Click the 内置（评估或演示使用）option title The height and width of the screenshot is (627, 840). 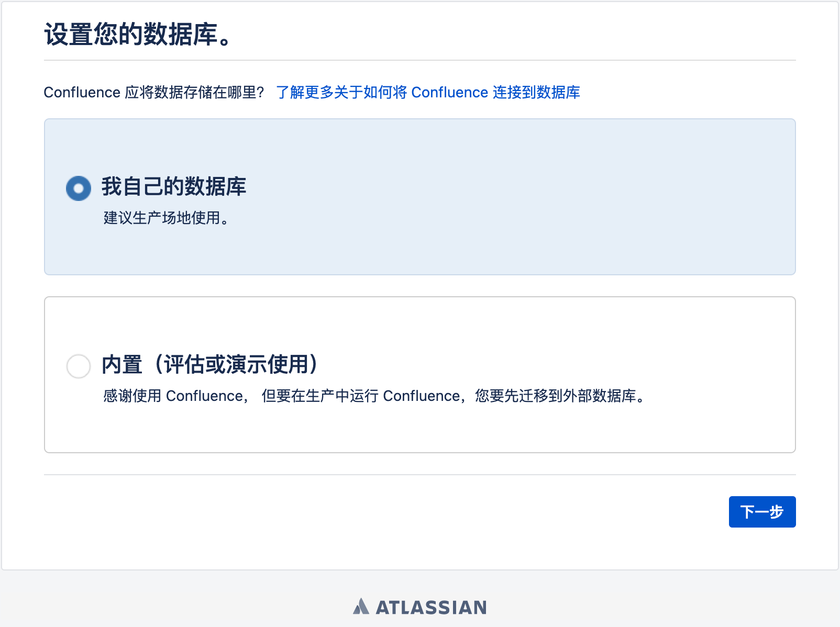[210, 365]
